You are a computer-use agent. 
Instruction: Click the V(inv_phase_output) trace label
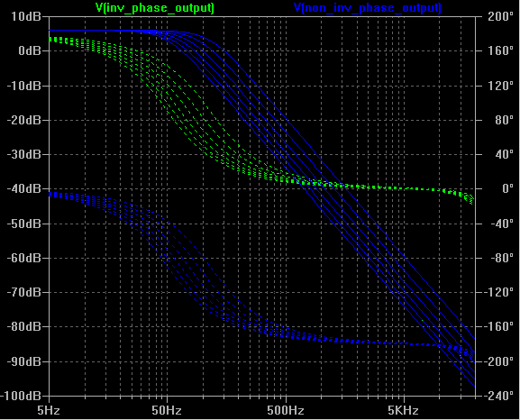point(155,8)
